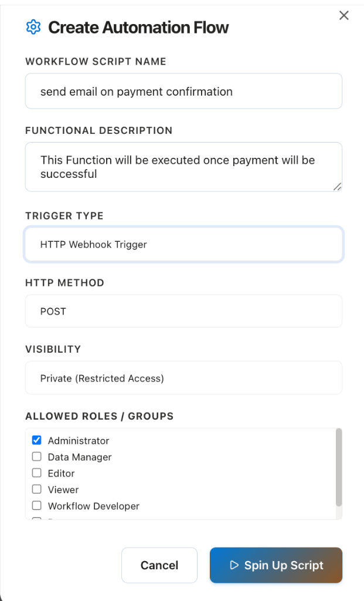Click the play icon in Spin Up Script
Screen dimensions: 364x601
click(x=234, y=565)
